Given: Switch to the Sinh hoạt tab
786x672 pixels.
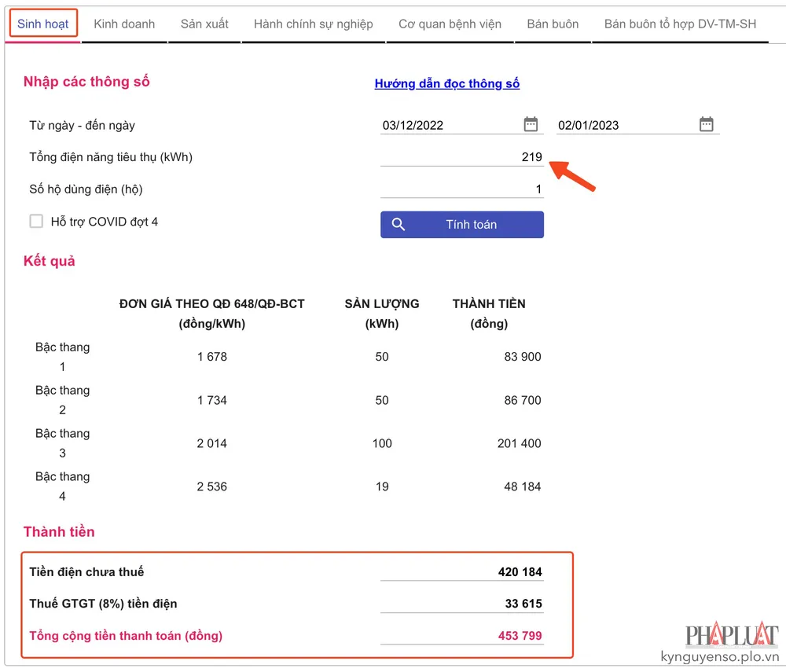Looking at the screenshot, I should 43,24.
